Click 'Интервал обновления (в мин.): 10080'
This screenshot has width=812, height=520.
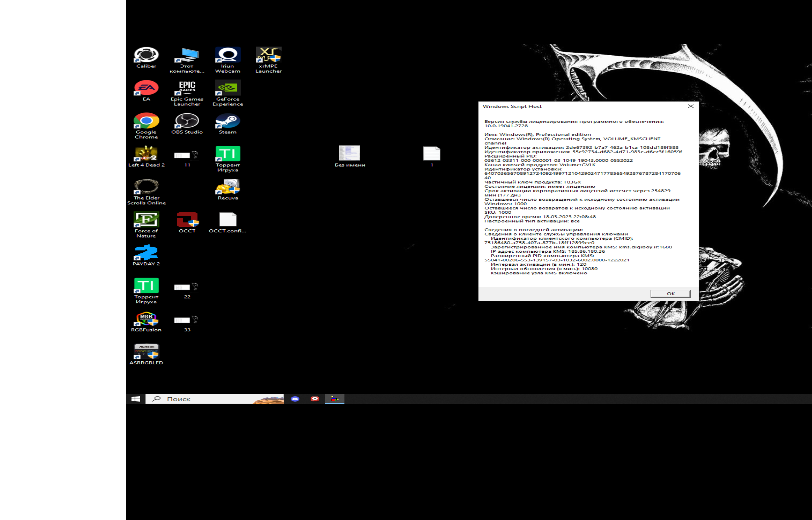pos(544,269)
